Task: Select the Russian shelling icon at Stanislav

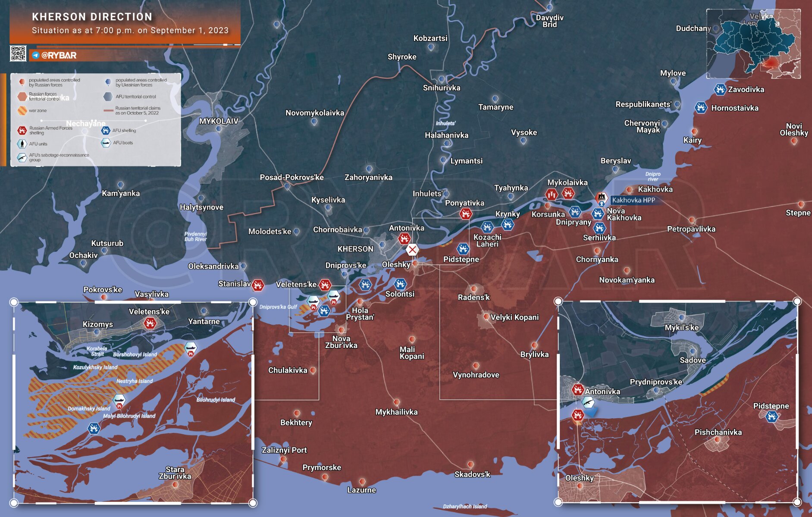Action: pyautogui.click(x=258, y=285)
